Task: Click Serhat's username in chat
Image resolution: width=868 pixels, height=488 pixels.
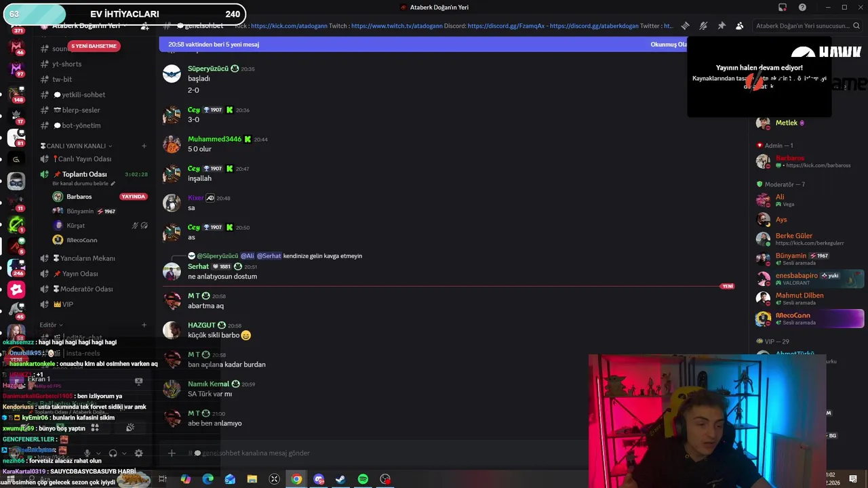Action: pos(198,266)
